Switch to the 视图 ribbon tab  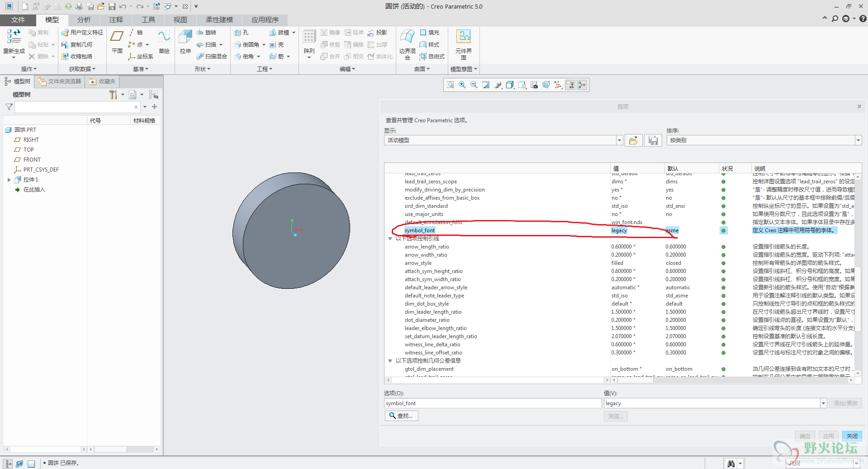click(180, 19)
